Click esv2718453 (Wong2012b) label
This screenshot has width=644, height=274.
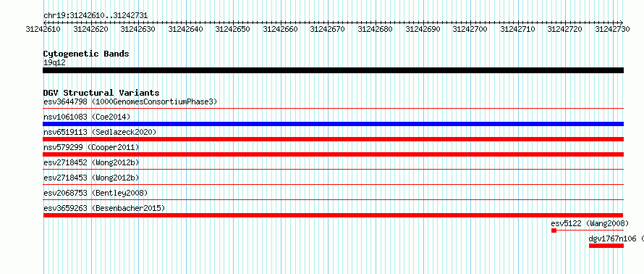click(x=91, y=178)
